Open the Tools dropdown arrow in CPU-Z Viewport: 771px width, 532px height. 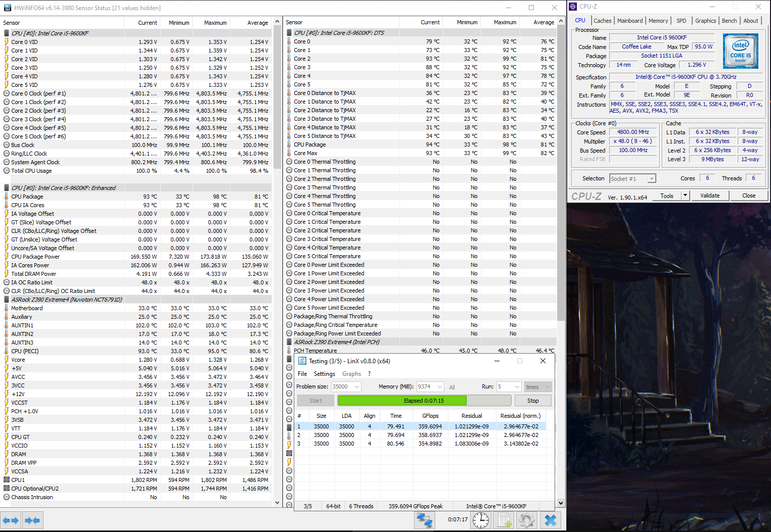click(685, 196)
